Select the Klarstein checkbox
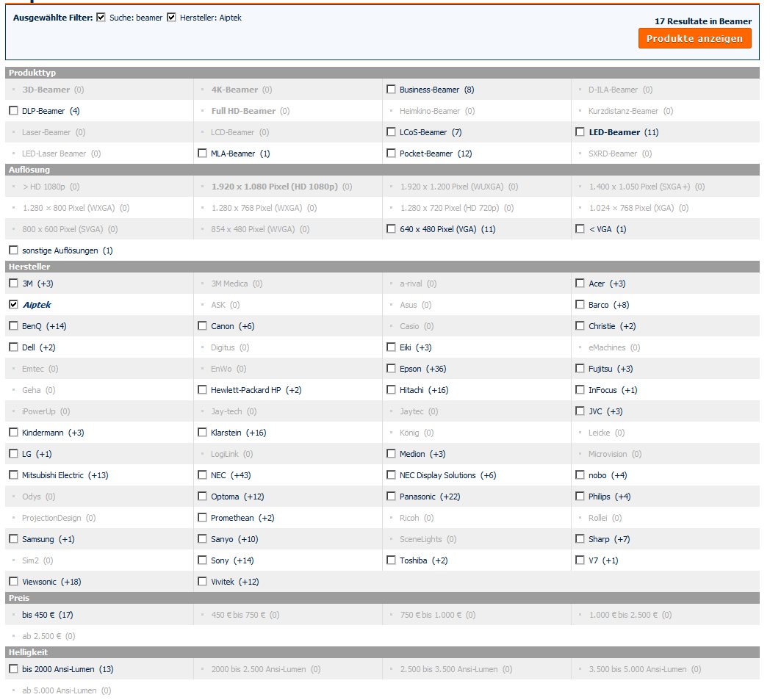The width and height of the screenshot is (770, 700). coord(202,433)
